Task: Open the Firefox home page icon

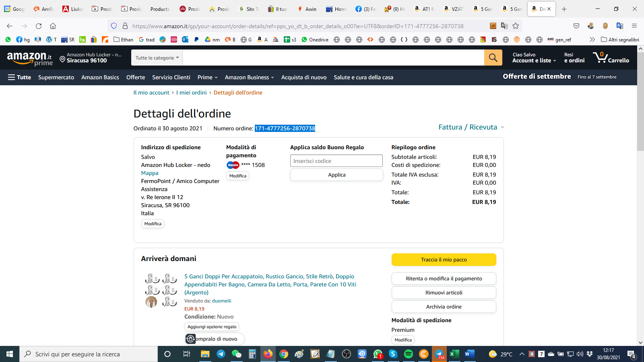Action: click(53, 26)
